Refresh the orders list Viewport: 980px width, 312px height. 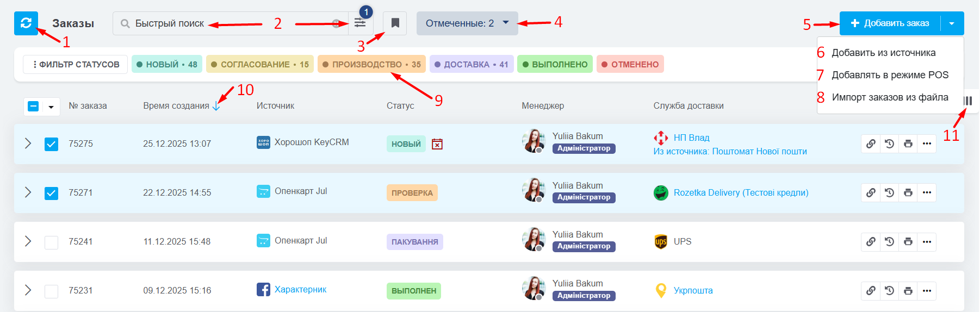coord(26,23)
